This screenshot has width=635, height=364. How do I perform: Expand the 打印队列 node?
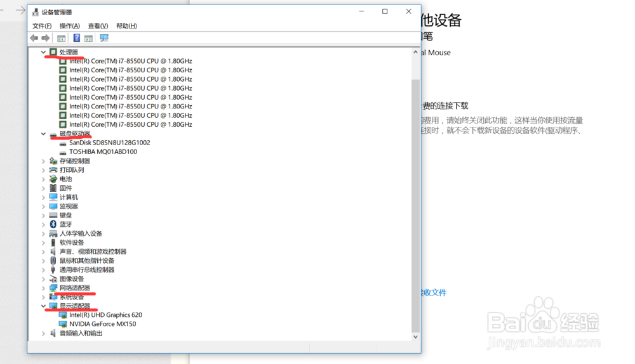coord(43,170)
